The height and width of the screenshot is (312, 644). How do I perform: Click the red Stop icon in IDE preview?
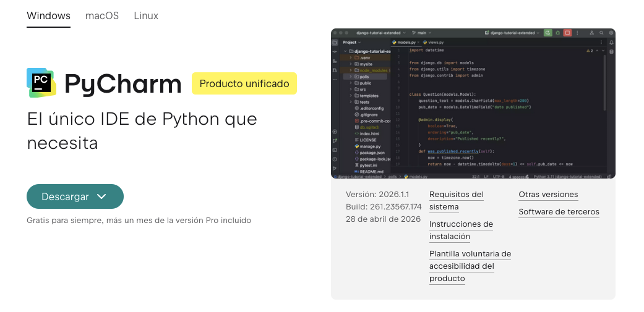click(x=568, y=33)
